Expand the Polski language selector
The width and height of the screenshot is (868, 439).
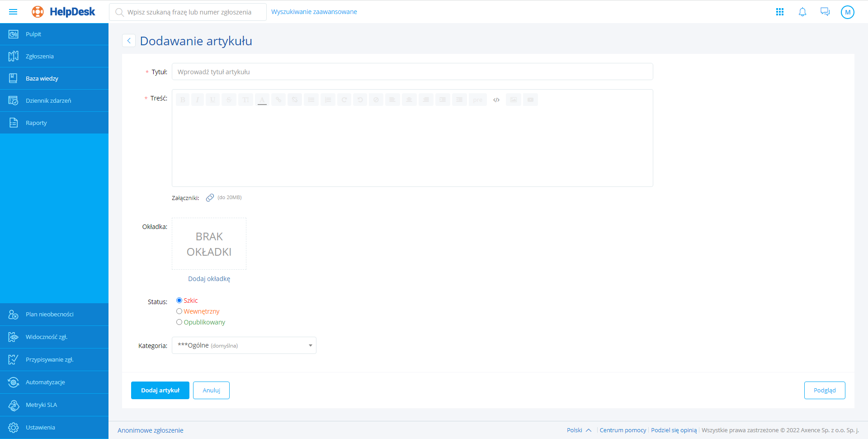(579, 430)
